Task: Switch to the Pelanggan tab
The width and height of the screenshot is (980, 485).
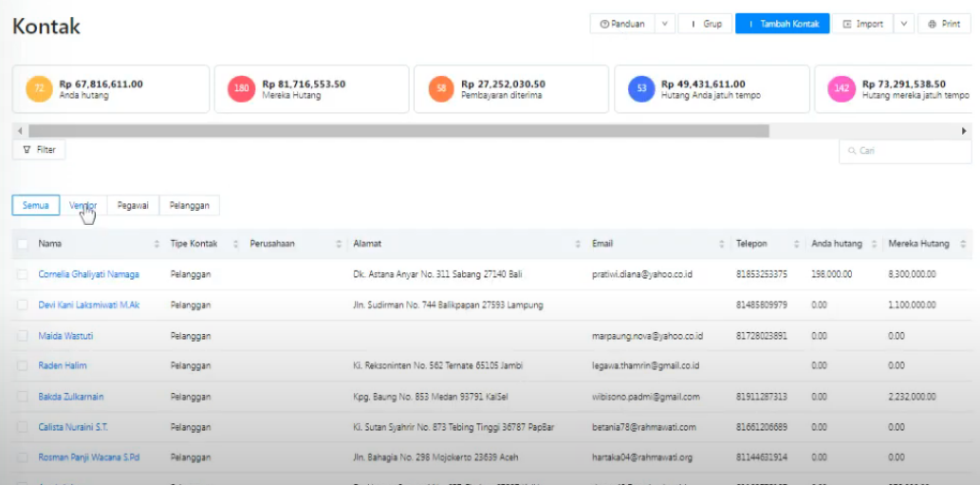Action: click(x=190, y=206)
